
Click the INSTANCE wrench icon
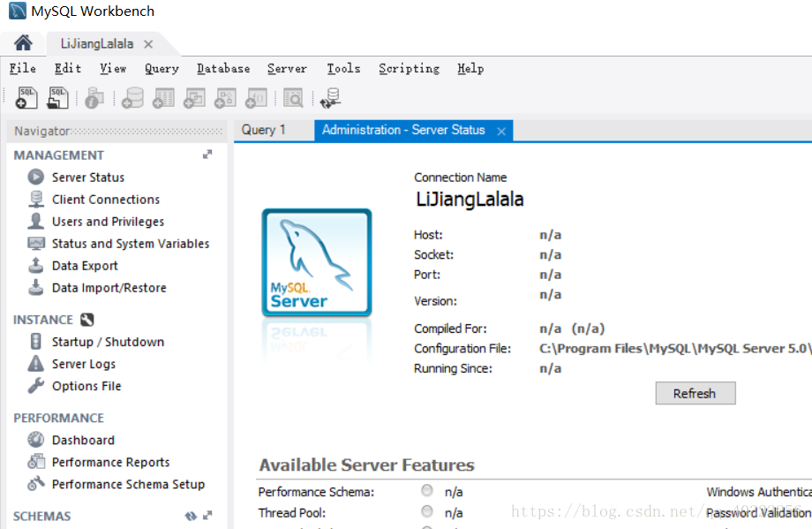pos(87,320)
